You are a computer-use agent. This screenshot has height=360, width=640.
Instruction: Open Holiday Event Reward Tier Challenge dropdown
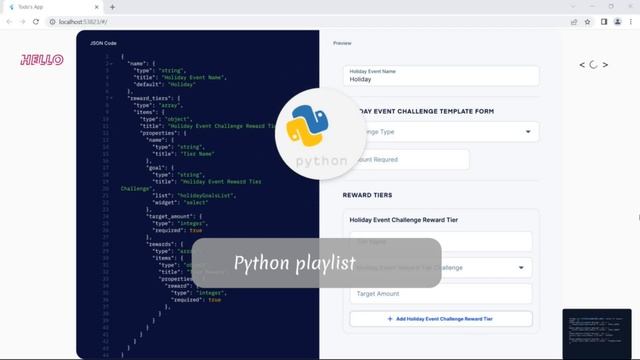[x=441, y=268]
